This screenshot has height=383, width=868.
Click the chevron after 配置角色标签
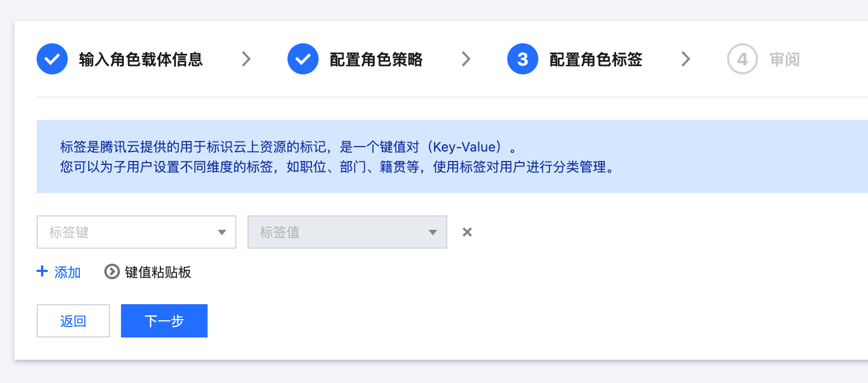[686, 59]
